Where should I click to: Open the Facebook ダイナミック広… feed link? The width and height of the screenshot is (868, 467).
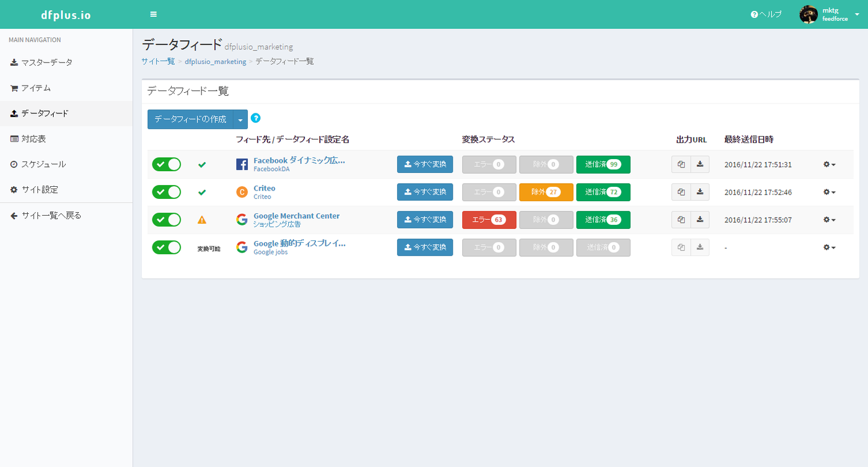coord(299,160)
